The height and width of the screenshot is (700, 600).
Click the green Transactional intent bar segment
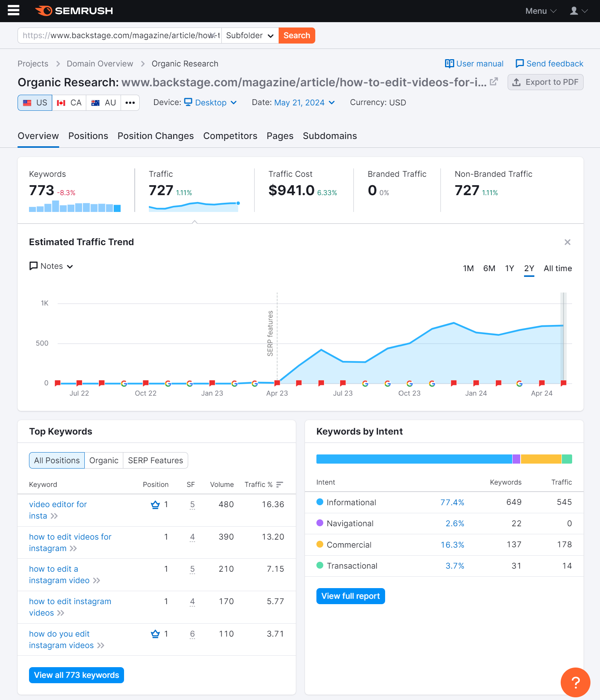(x=567, y=459)
